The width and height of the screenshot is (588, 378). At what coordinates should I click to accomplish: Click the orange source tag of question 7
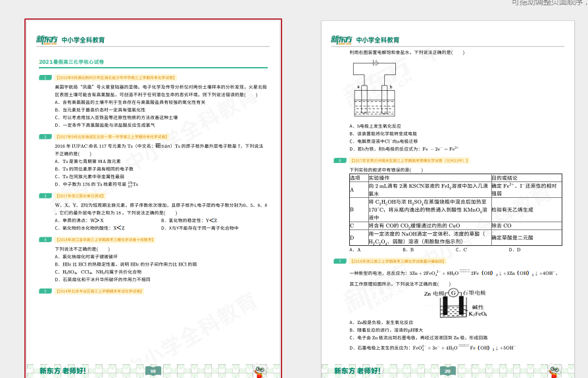coord(397,261)
